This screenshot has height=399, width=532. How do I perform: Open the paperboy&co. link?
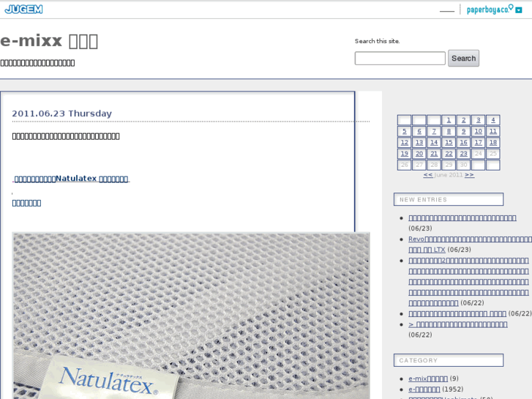point(490,10)
